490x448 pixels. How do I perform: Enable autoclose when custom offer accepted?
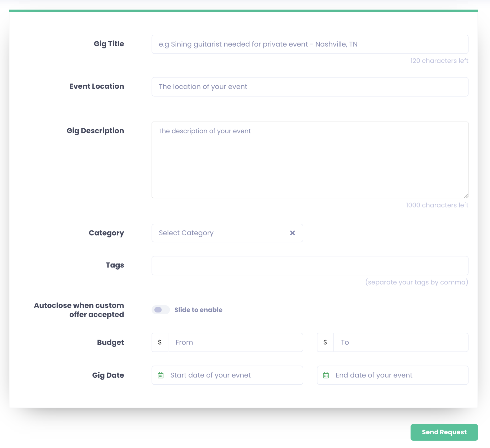pyautogui.click(x=161, y=310)
